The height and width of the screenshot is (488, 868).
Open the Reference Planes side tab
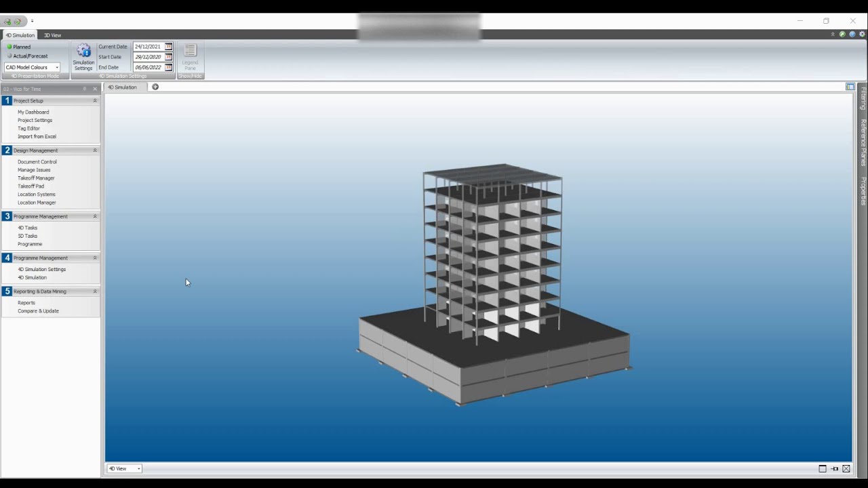coord(863,142)
